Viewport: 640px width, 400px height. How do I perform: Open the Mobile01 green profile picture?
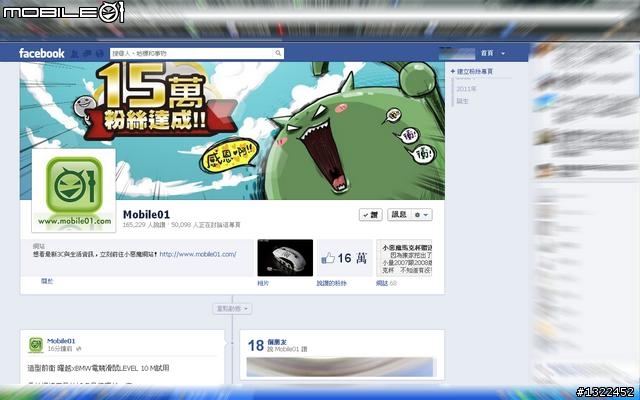point(74,191)
